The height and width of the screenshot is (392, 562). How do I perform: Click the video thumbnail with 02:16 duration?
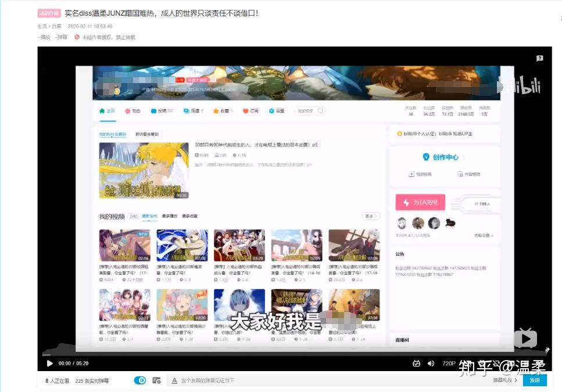coord(125,246)
